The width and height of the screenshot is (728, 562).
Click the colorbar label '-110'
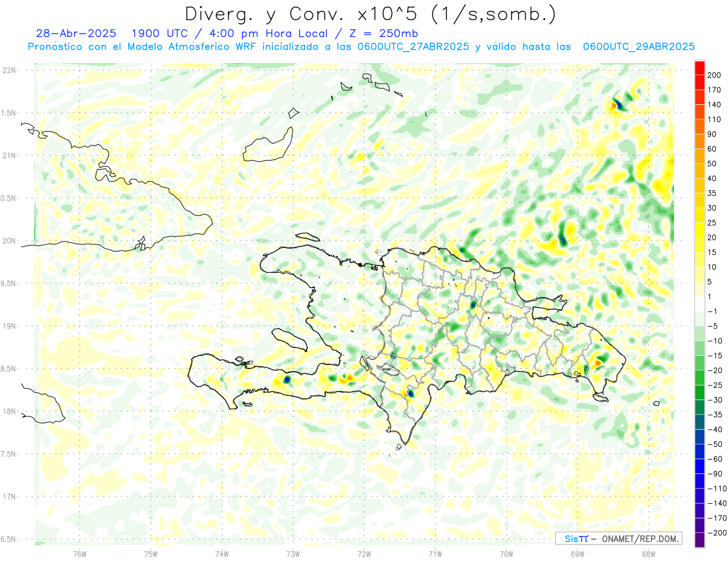[717, 489]
